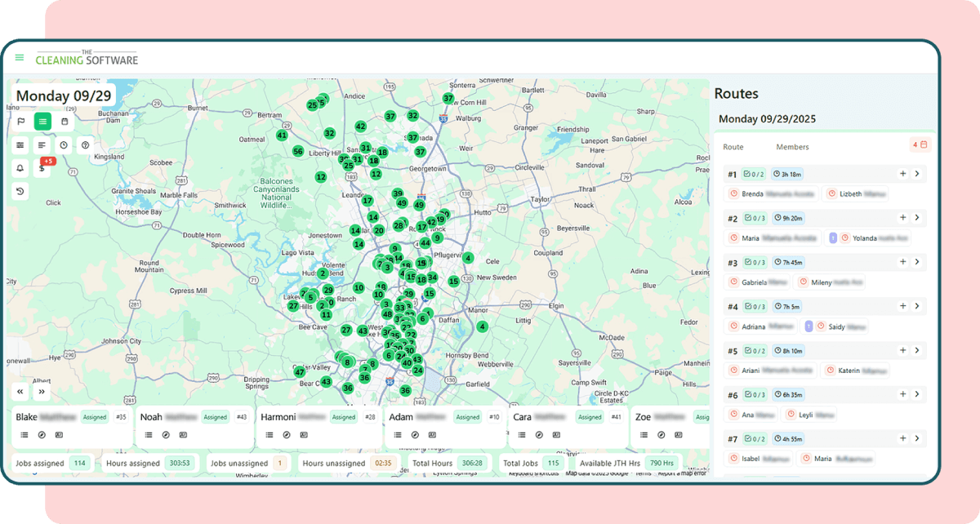Toggle route #4 tasks checkbox badge 0/3
Screen dimensions: 980x524
[x=754, y=306]
